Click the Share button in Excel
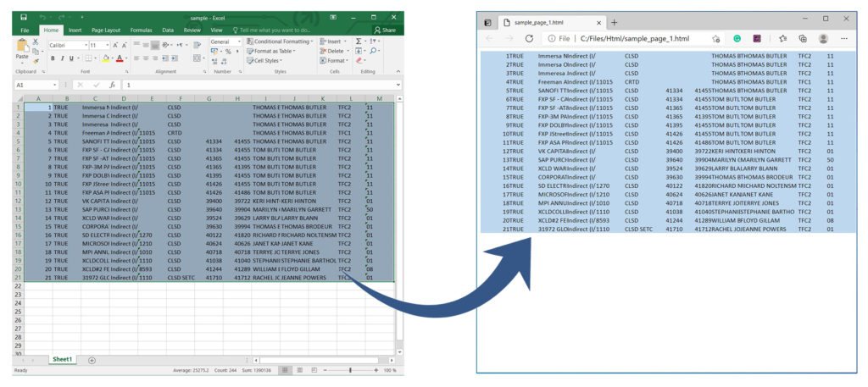The width and height of the screenshot is (868, 387). click(385, 30)
